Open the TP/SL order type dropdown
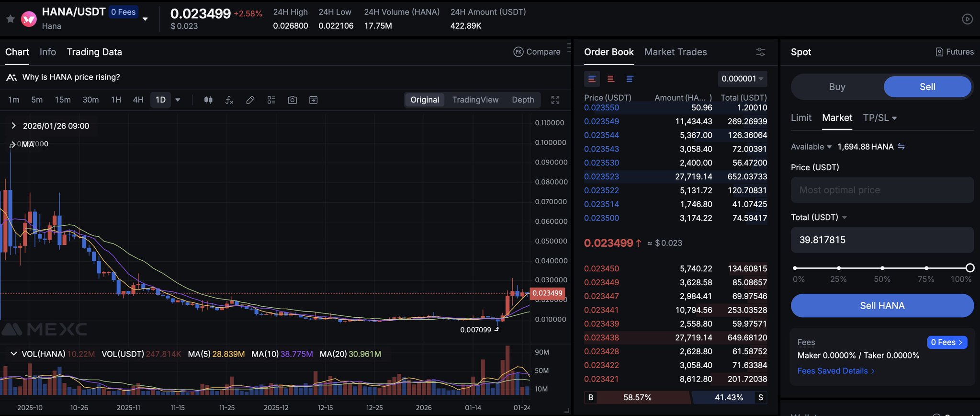 880,118
